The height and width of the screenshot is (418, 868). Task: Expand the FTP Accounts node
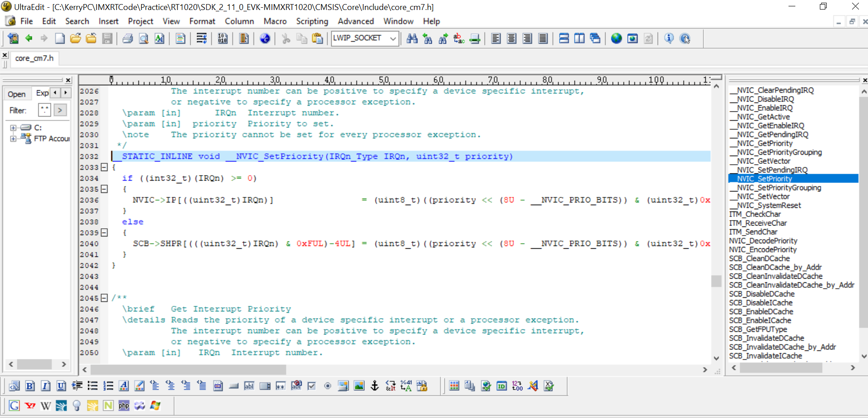click(13, 138)
